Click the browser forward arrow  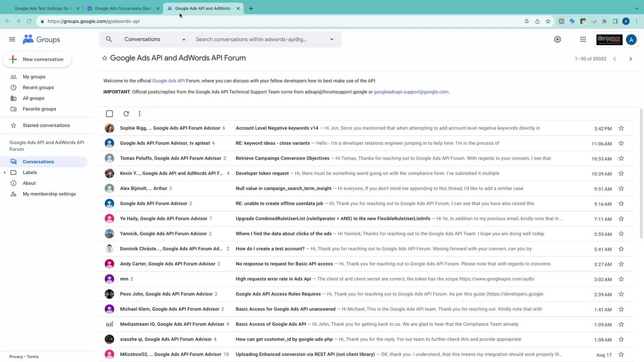[x=18, y=21]
